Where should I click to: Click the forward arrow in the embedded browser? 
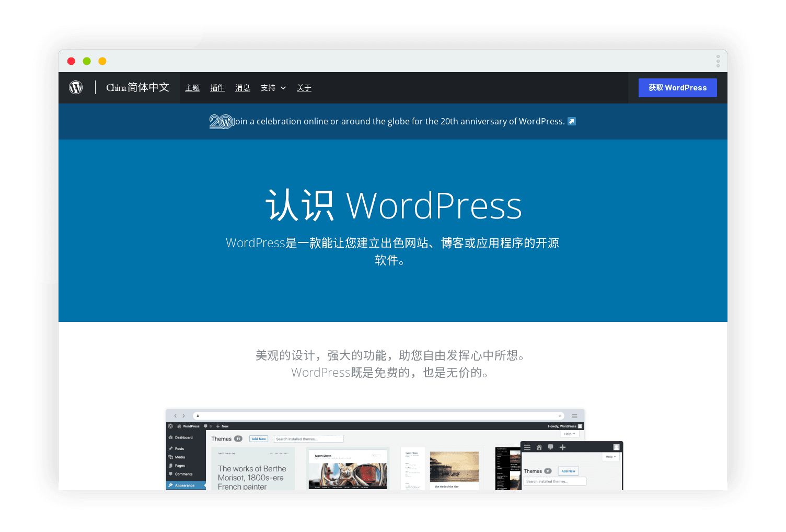pyautogui.click(x=183, y=416)
